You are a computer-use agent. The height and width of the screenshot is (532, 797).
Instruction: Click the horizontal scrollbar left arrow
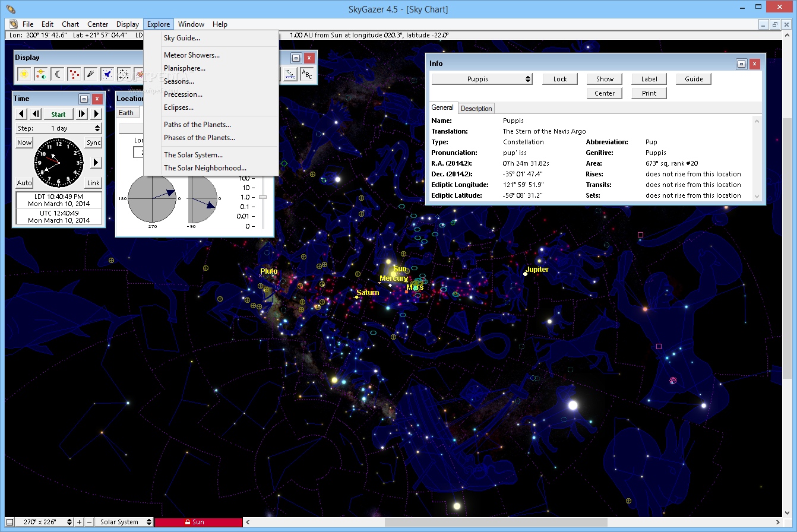(x=248, y=522)
